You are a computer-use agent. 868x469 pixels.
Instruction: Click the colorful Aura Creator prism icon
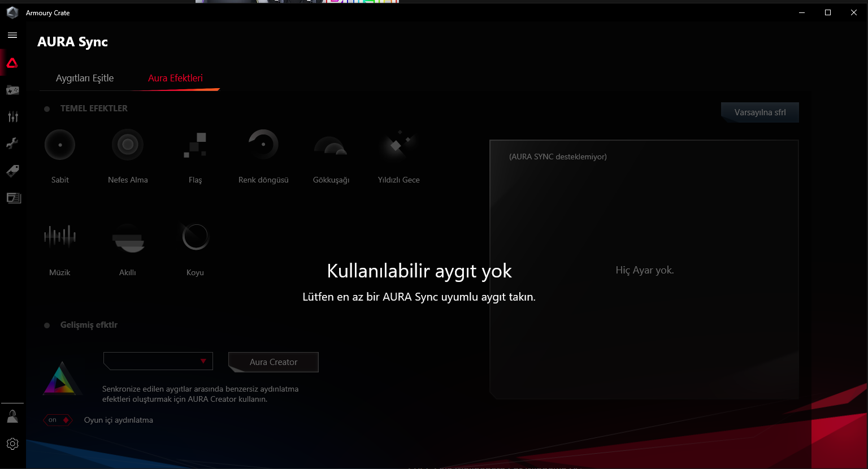click(x=62, y=378)
